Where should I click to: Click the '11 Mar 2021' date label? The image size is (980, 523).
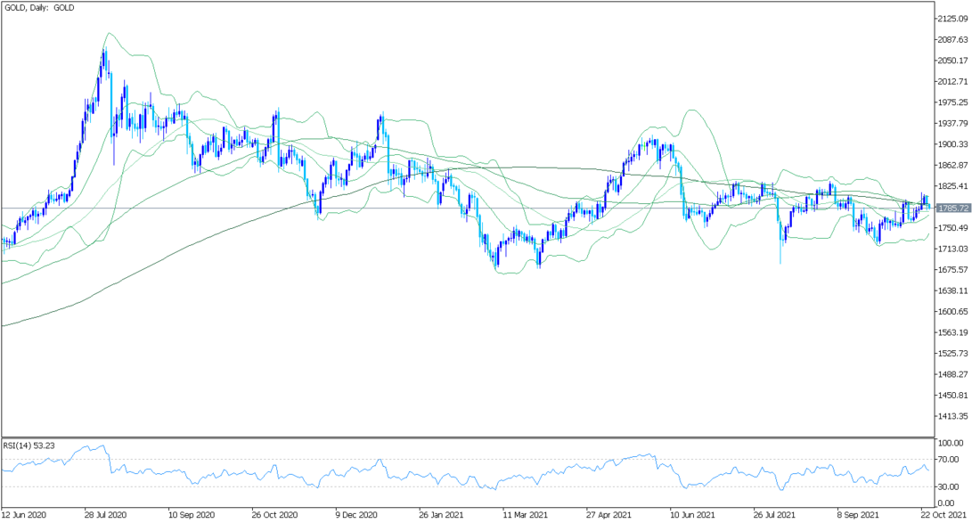tap(525, 515)
